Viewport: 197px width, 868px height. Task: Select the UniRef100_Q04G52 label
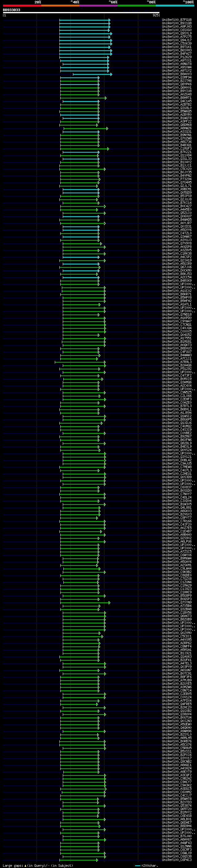point(176,335)
